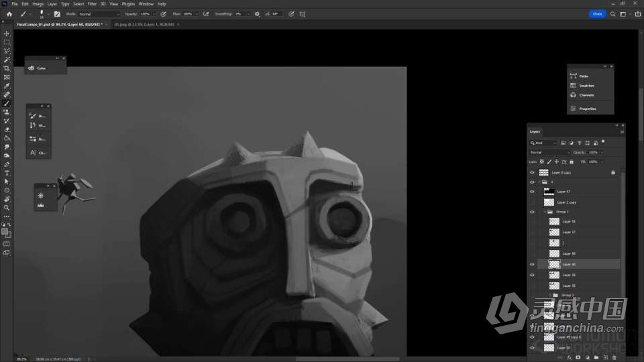Open smoothing options gear icon
Image resolution: width=644 pixels, height=362 pixels.
coord(257,14)
